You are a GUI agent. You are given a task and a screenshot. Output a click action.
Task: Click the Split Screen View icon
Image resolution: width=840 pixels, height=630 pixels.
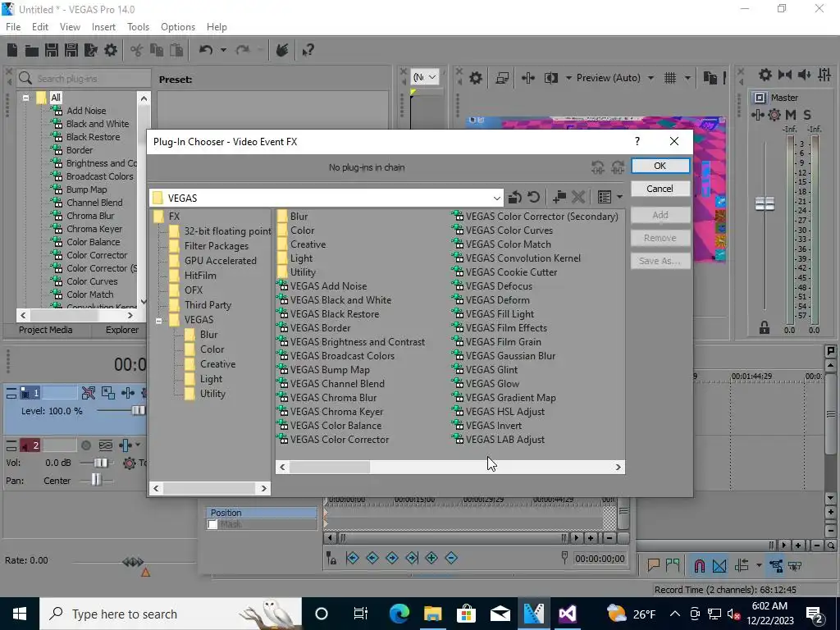[x=550, y=78]
